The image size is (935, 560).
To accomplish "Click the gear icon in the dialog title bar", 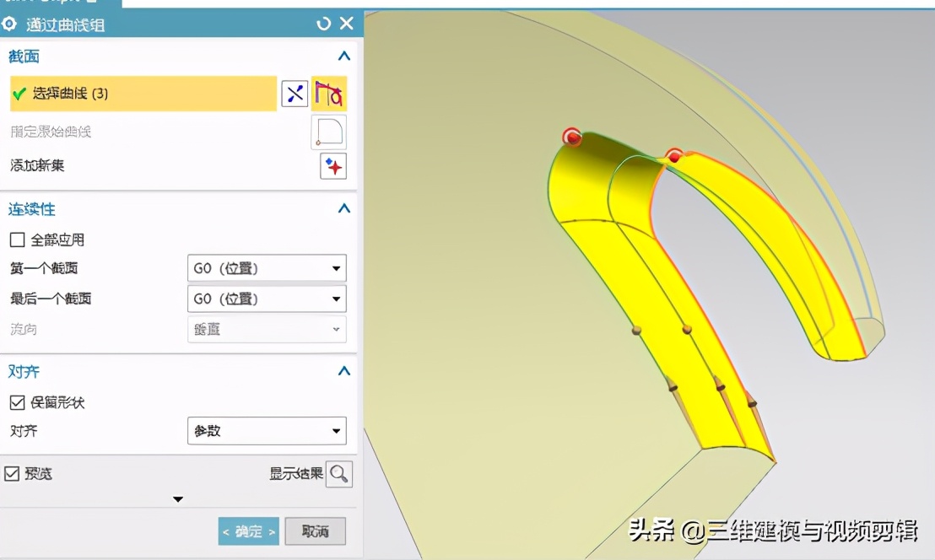I will pos(8,24).
